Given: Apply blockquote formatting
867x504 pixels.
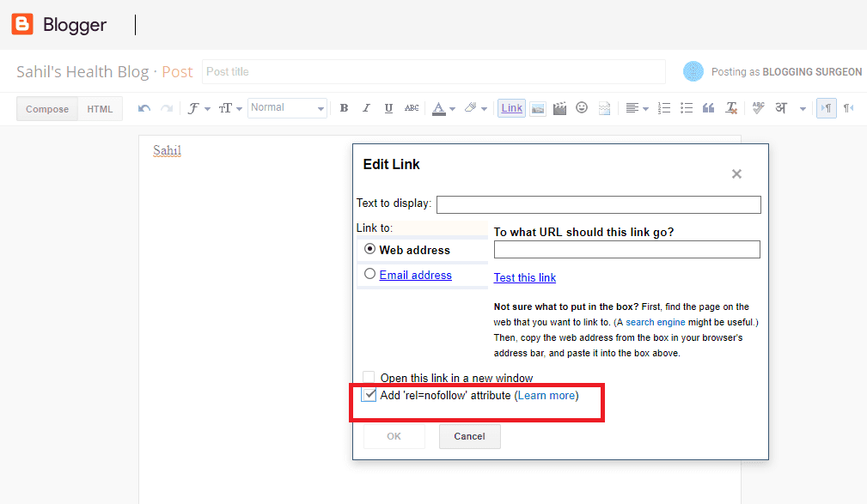Looking at the screenshot, I should pyautogui.click(x=708, y=108).
